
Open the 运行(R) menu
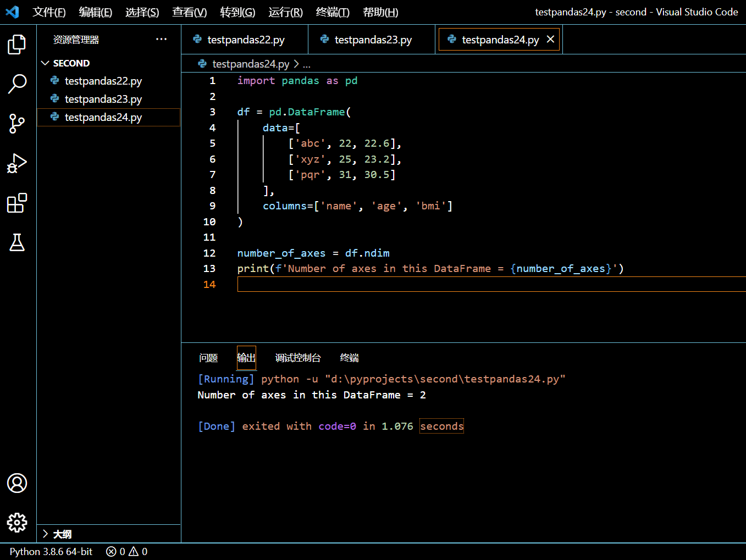[x=285, y=12]
